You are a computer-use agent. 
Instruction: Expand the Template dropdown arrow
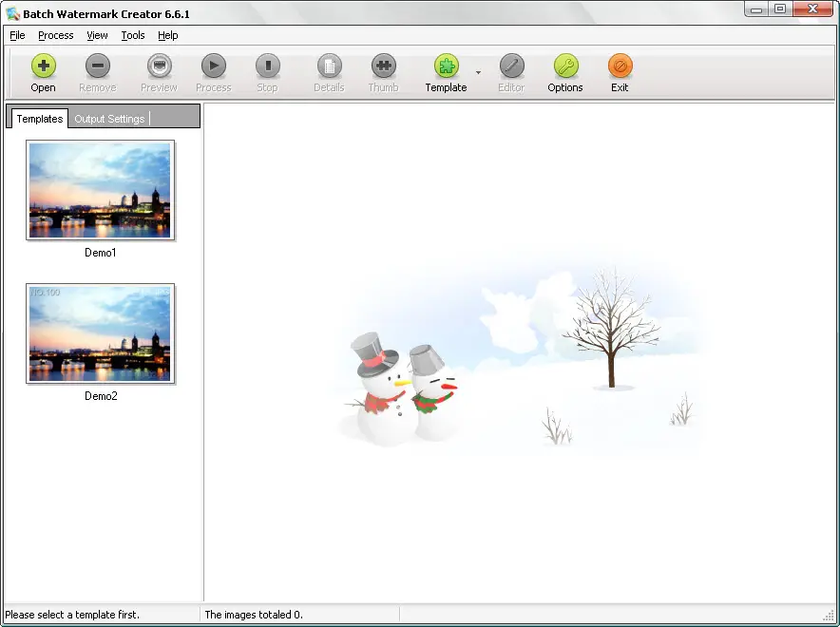478,72
